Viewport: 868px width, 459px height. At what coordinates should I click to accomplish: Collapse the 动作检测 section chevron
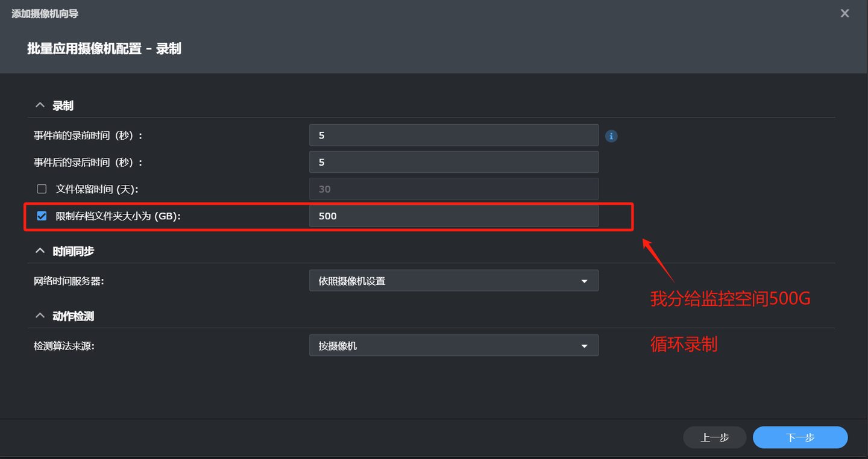pos(40,316)
